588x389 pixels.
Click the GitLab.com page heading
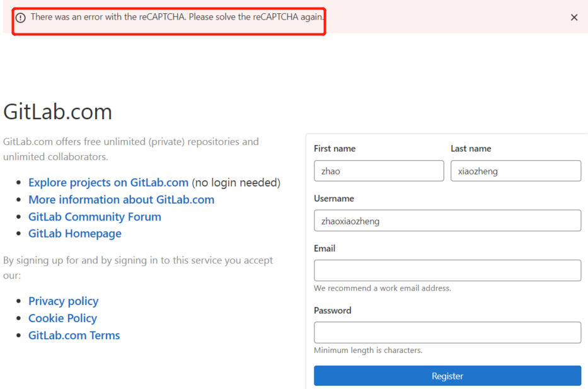[58, 112]
